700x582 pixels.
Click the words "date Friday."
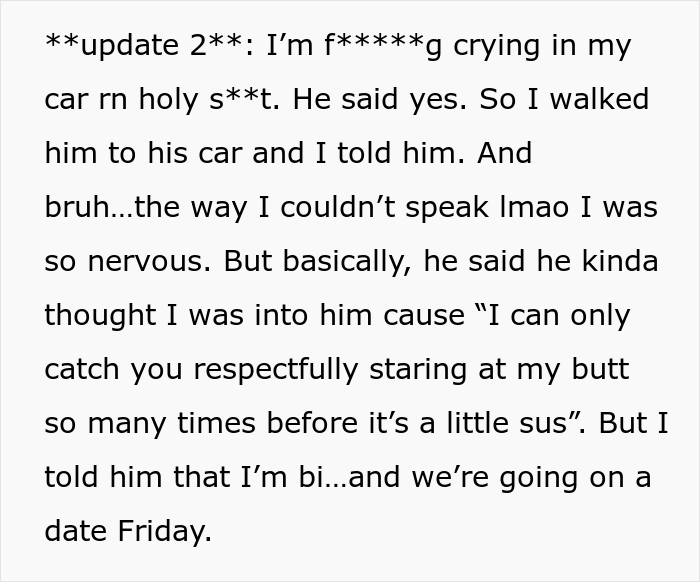point(128,531)
